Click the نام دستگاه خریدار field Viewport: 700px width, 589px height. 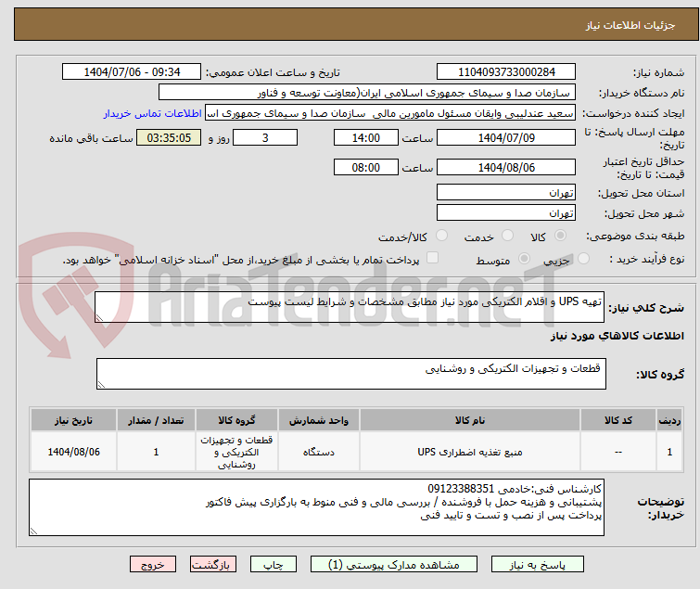[x=367, y=93]
